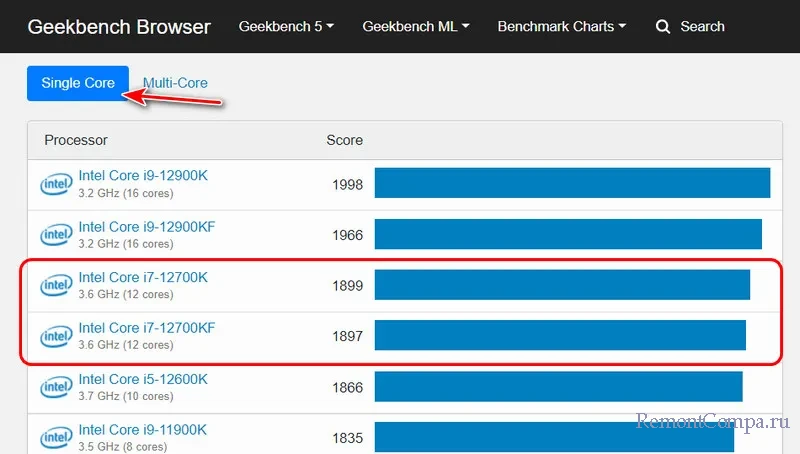Viewport: 800px width, 454px height.
Task: Expand the Geekbench ML dropdown
Action: pyautogui.click(x=415, y=26)
